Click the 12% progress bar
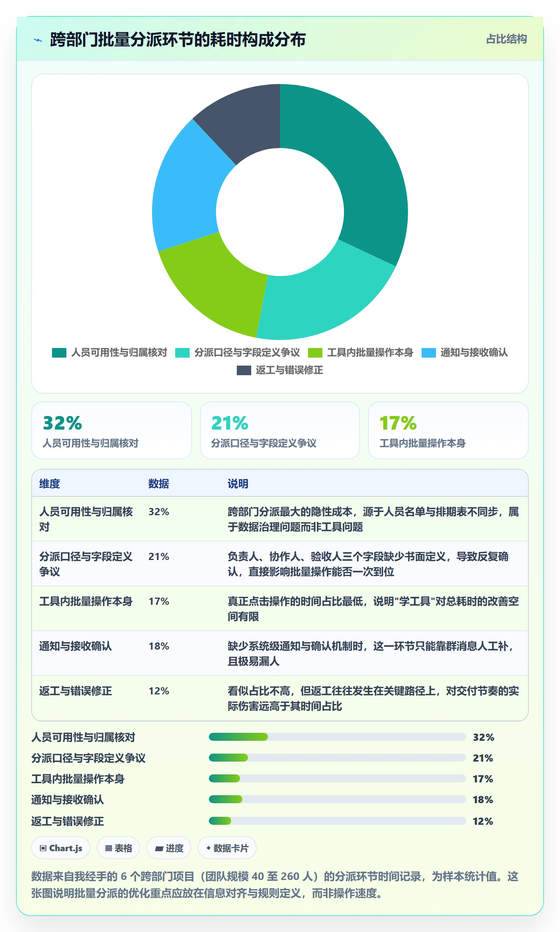The width and height of the screenshot is (560, 932). pyautogui.click(x=338, y=821)
